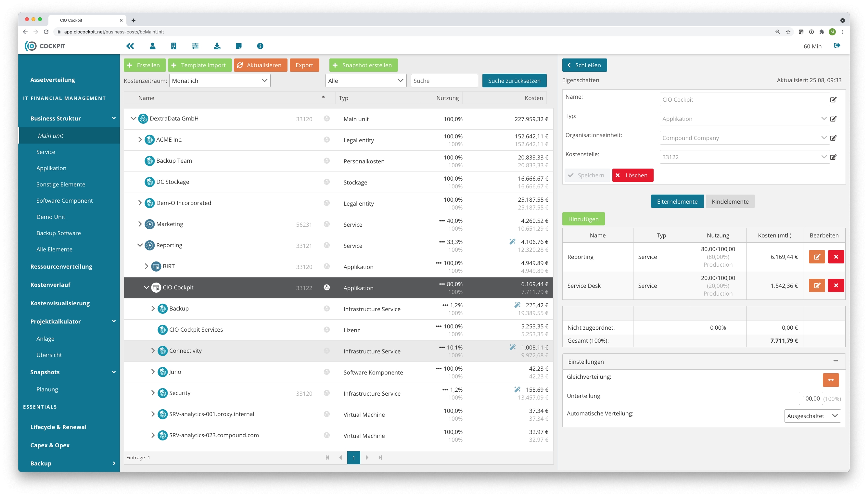The width and height of the screenshot is (868, 496).
Task: Open the info circle icon in toolbar
Action: pyautogui.click(x=260, y=46)
